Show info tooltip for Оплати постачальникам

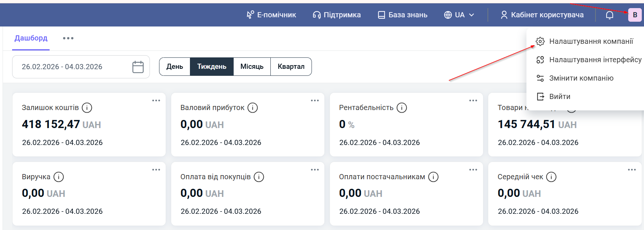(x=433, y=177)
